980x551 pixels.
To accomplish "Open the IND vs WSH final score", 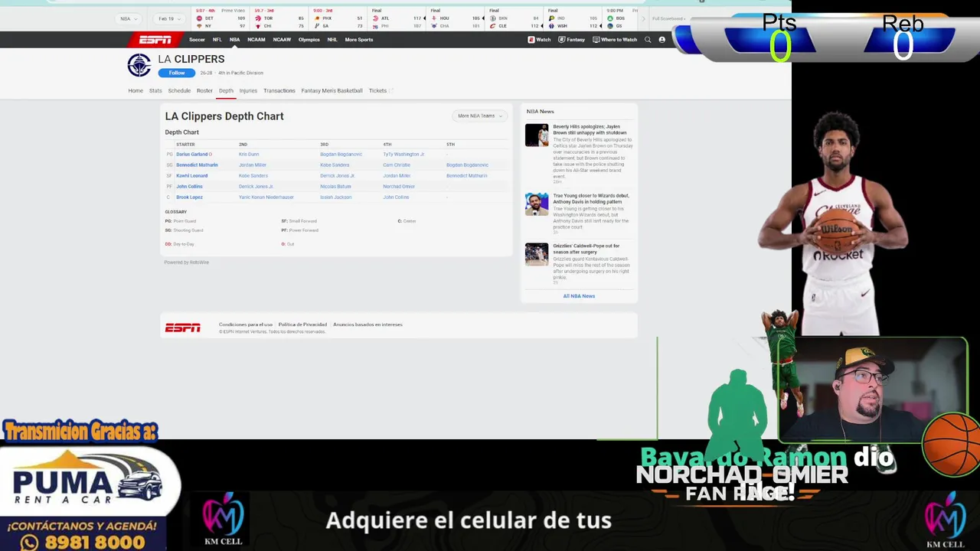I will pos(573,18).
